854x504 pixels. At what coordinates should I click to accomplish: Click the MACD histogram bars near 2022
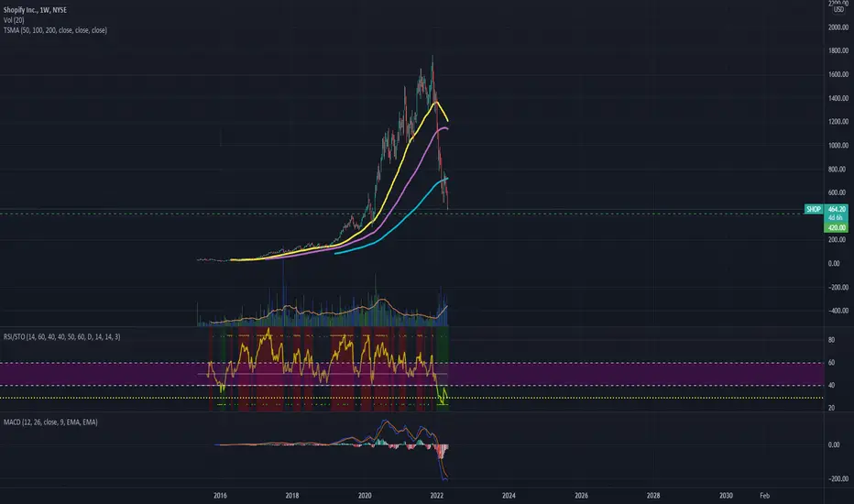point(442,451)
